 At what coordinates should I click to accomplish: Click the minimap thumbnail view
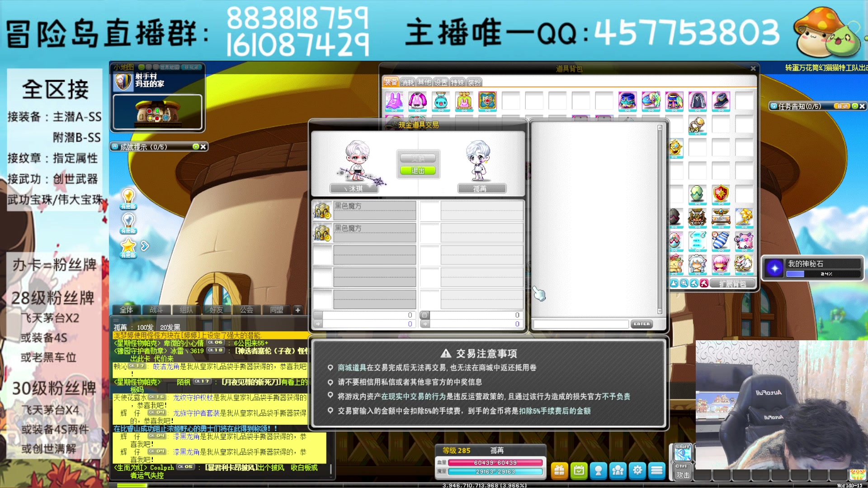[x=157, y=112]
